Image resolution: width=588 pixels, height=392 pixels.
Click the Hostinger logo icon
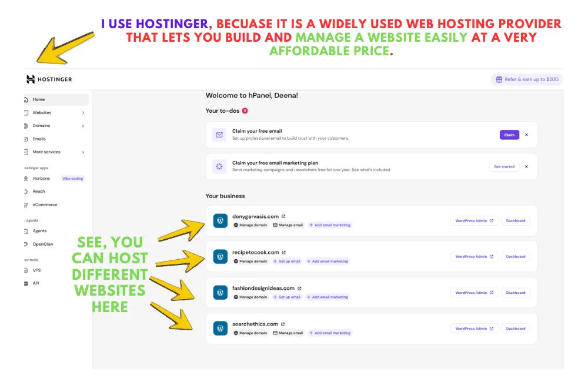pos(31,79)
